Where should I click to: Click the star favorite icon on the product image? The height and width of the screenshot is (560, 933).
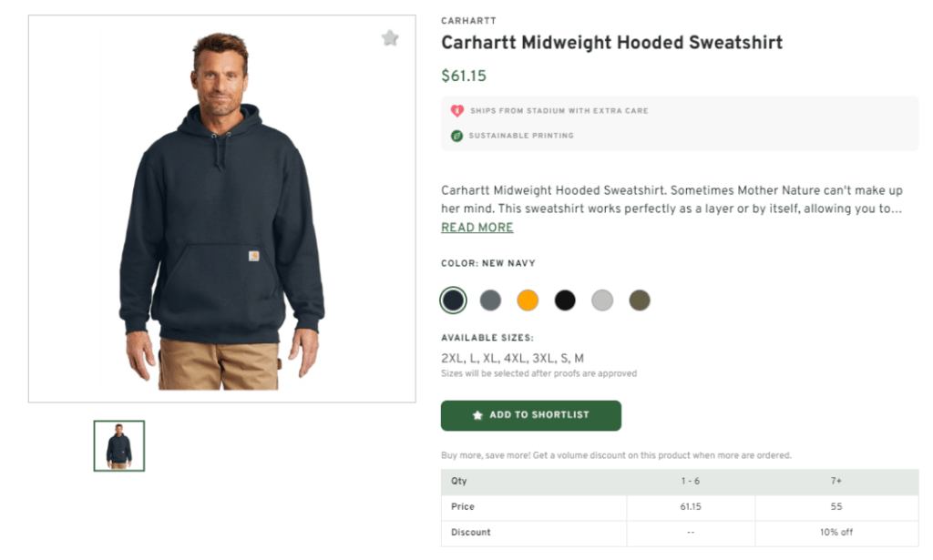(x=390, y=38)
